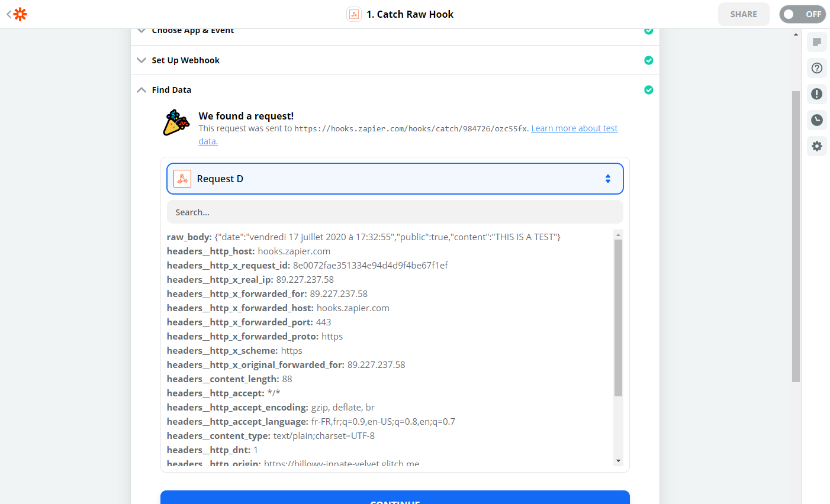Open the Zap notes panel
This screenshot has height=504, width=830.
816,42
